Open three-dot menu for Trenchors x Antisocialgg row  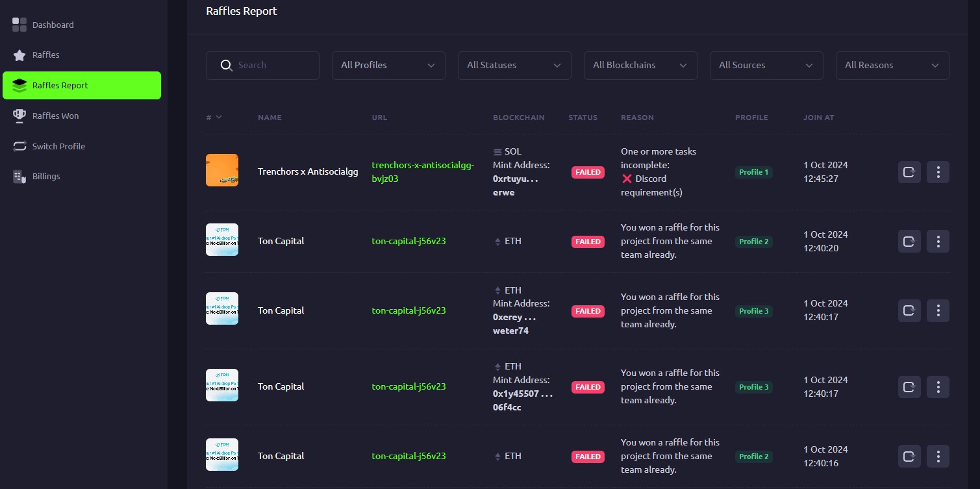tap(938, 172)
